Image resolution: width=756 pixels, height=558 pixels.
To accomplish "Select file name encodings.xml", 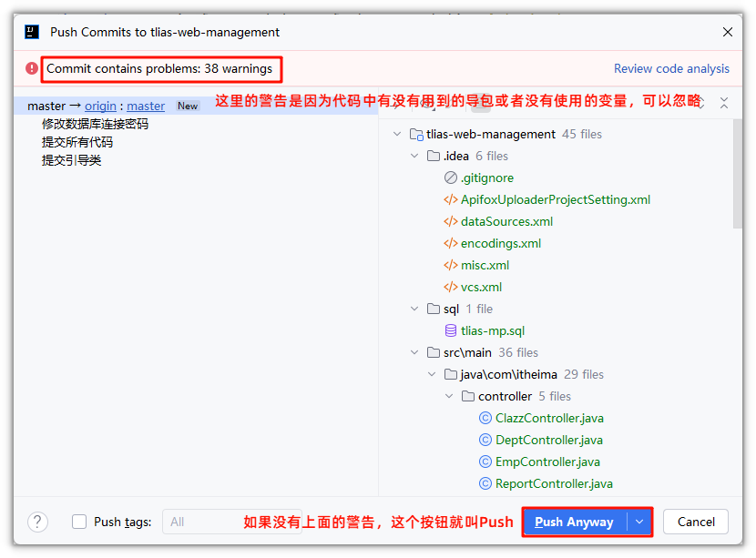I will click(x=501, y=243).
